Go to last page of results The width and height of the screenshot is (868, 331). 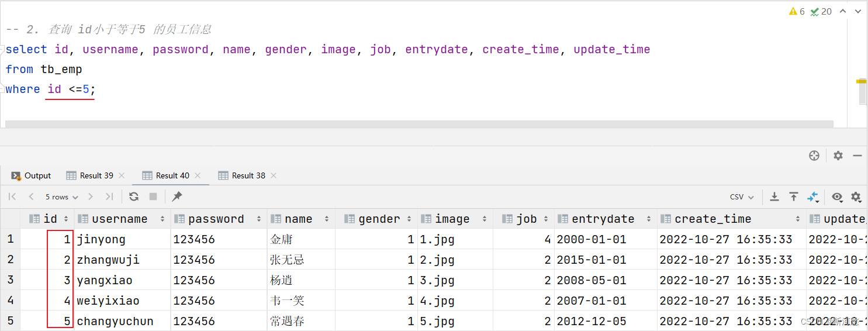click(109, 196)
